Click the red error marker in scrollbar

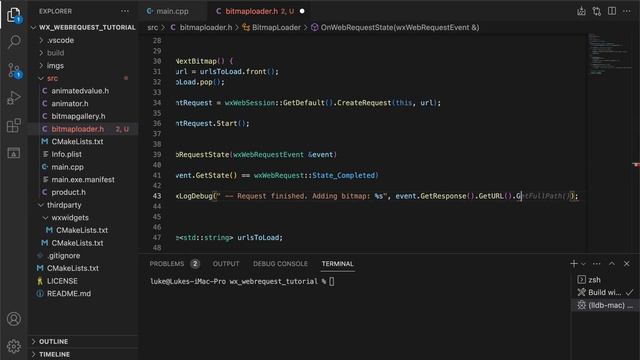(636, 164)
